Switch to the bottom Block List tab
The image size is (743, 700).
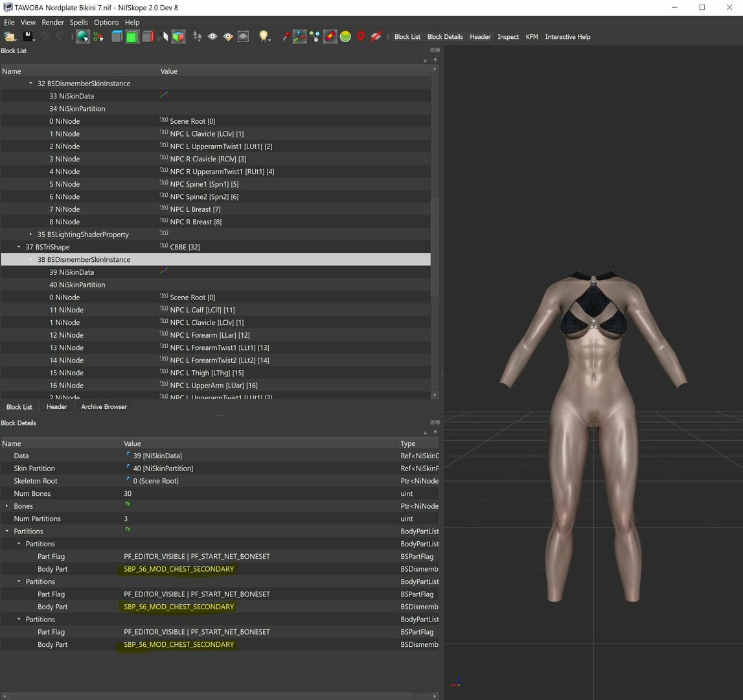(x=19, y=407)
